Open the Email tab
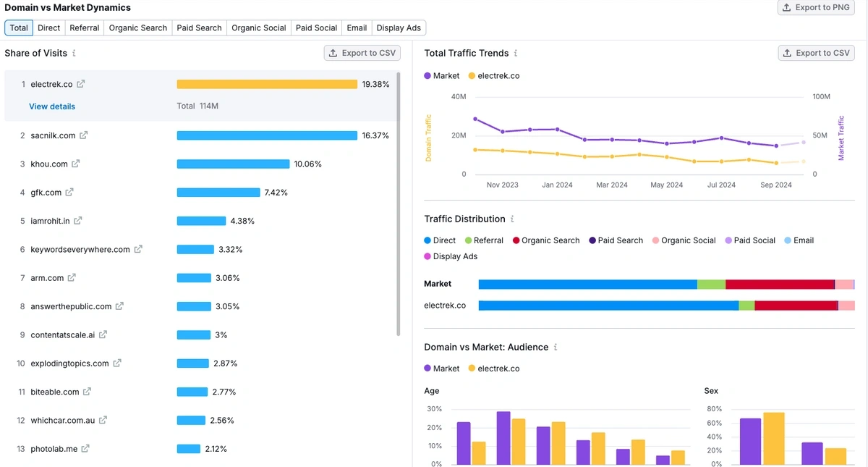 pos(357,28)
